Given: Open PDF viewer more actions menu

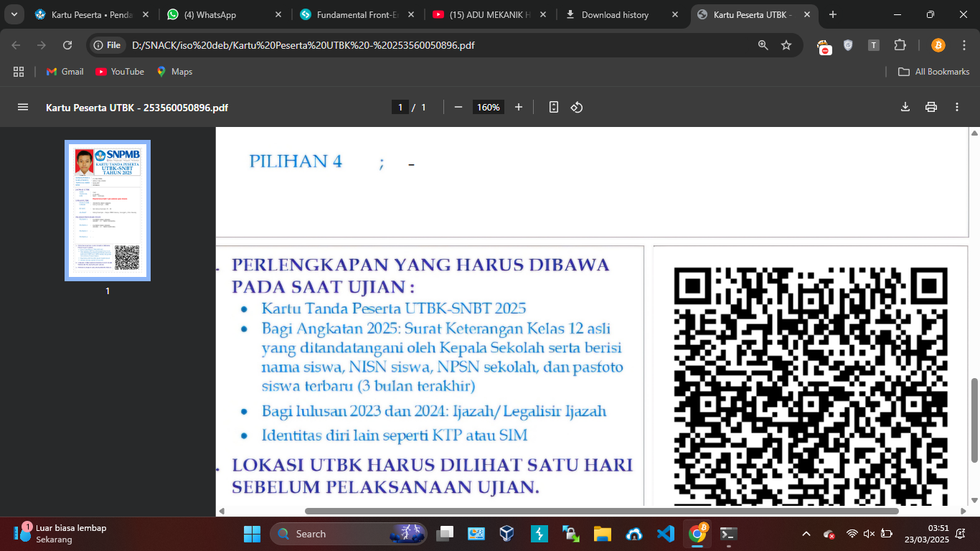Looking at the screenshot, I should [957, 107].
